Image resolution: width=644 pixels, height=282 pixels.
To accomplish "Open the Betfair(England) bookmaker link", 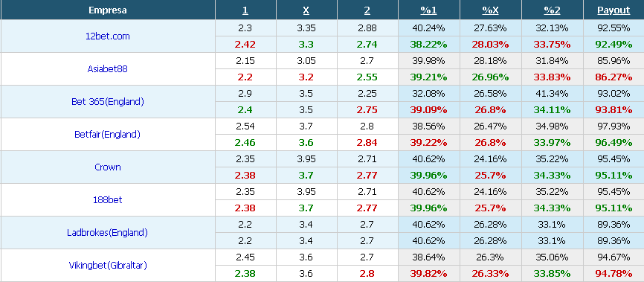I will (108, 134).
